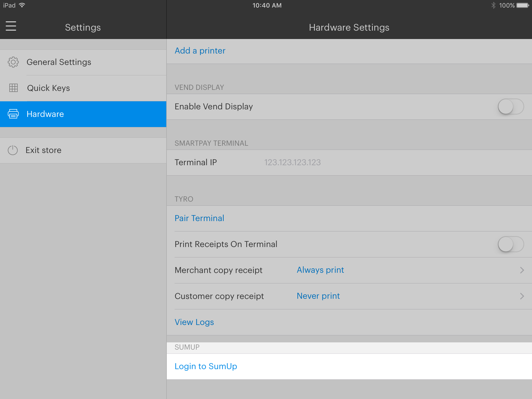The width and height of the screenshot is (532, 399).
Task: Disable the currently off Vend Display toggle
Action: [511, 107]
